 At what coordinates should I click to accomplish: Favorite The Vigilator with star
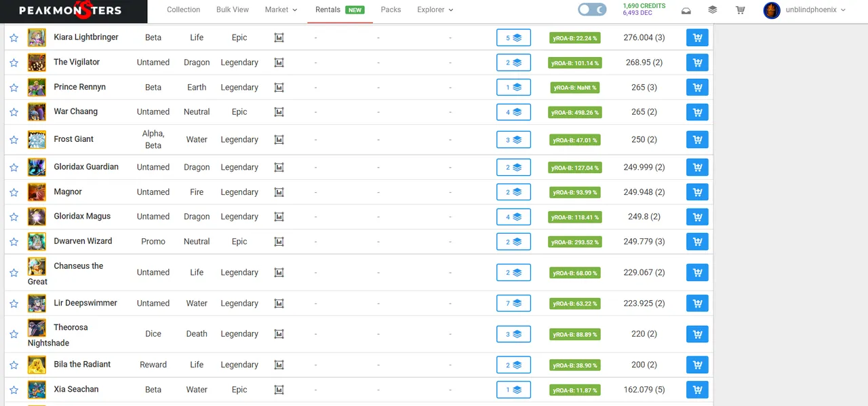point(14,62)
